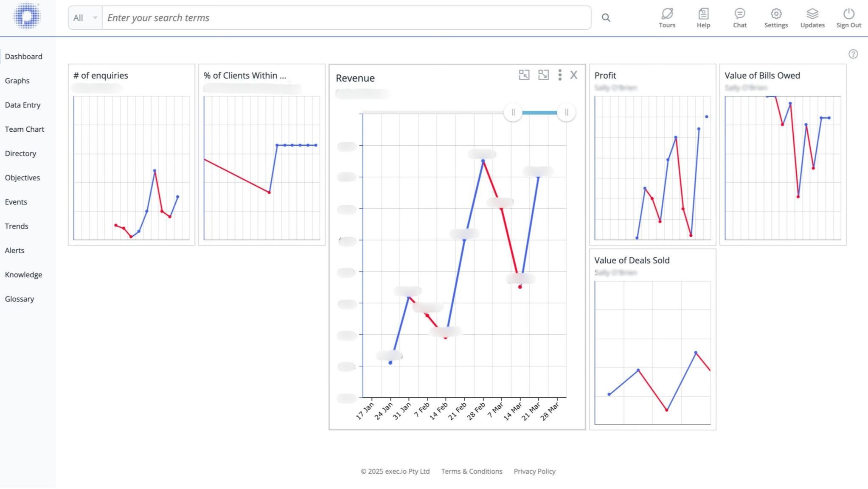Go to Graphs in sidebar
868x489 pixels.
point(17,81)
